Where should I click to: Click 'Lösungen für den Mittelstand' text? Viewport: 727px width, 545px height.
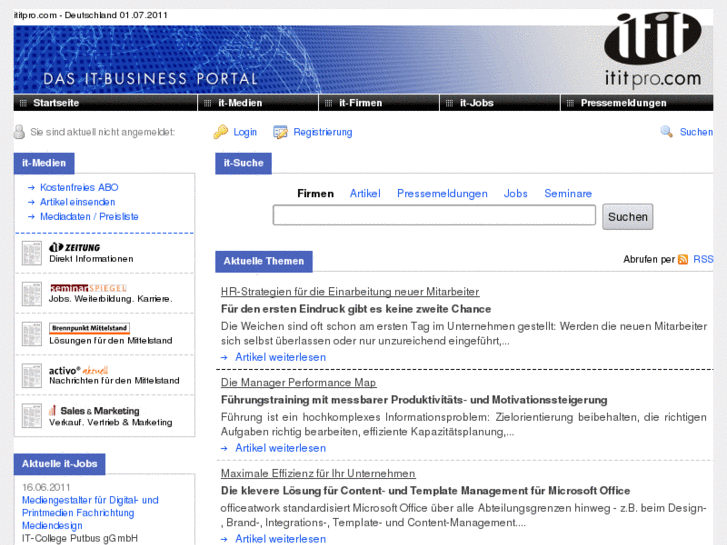(x=110, y=340)
